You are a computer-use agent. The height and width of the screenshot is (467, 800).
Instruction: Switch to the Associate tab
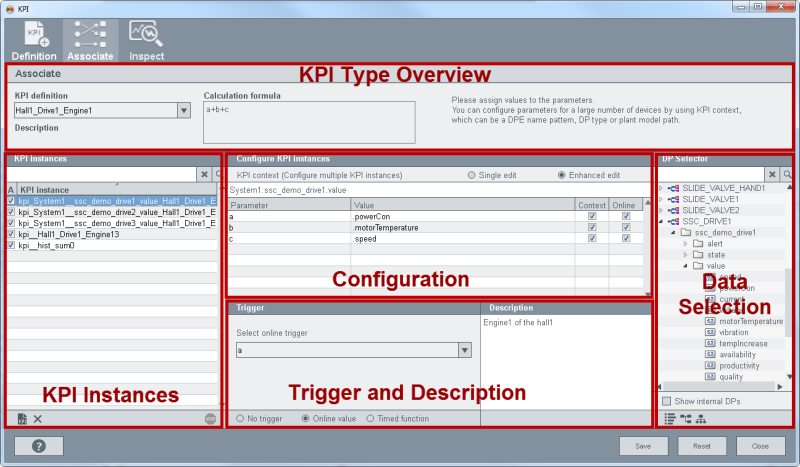[x=90, y=41]
